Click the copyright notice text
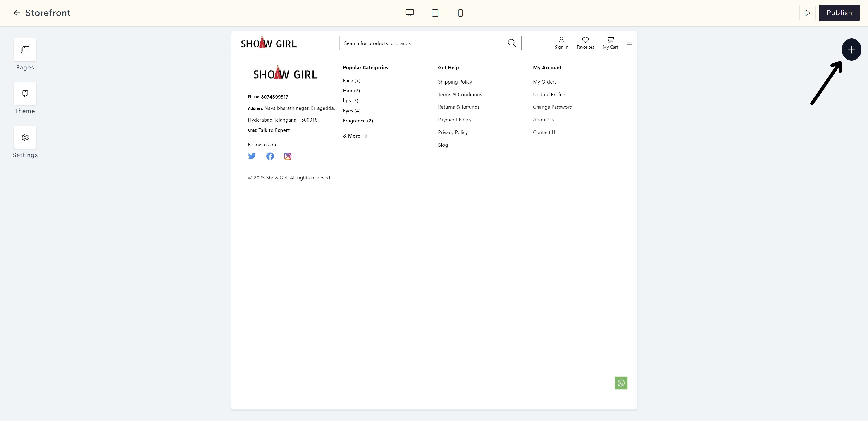The width and height of the screenshot is (868, 421). 289,178
